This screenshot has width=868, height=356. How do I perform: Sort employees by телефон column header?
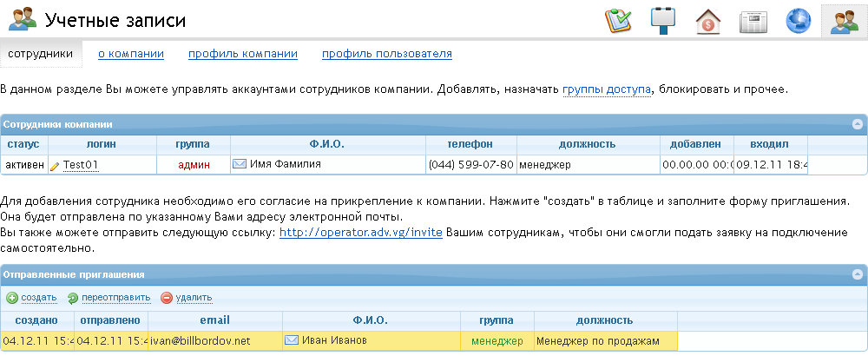(470, 144)
